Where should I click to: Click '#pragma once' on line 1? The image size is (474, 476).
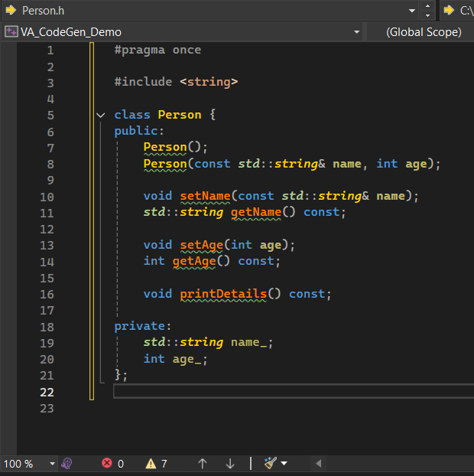coord(157,50)
